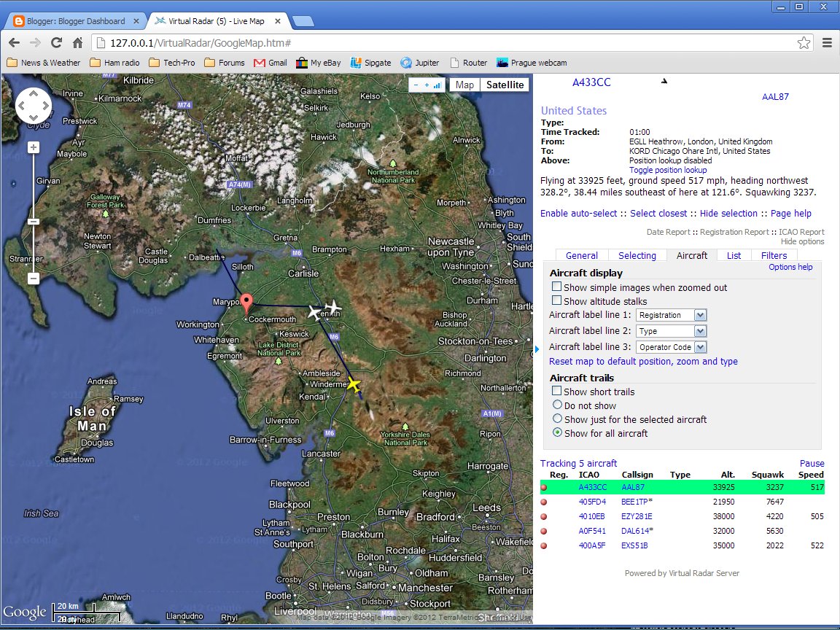The width and height of the screenshot is (840, 630).
Task: Close the Virtual Radar tab
Action: pyautogui.click(x=278, y=21)
